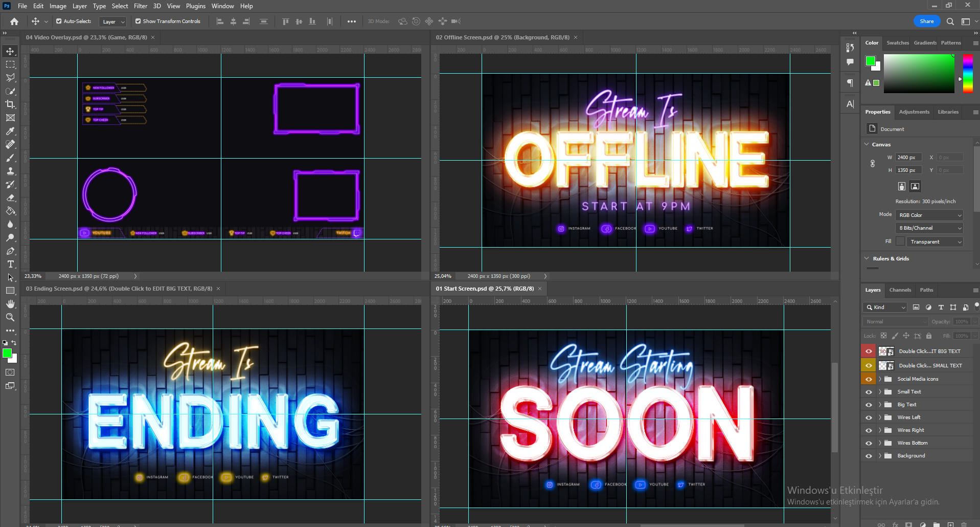The width and height of the screenshot is (980, 527).
Task: Activate the 03 Ending Screen.psd document tab
Action: point(119,289)
